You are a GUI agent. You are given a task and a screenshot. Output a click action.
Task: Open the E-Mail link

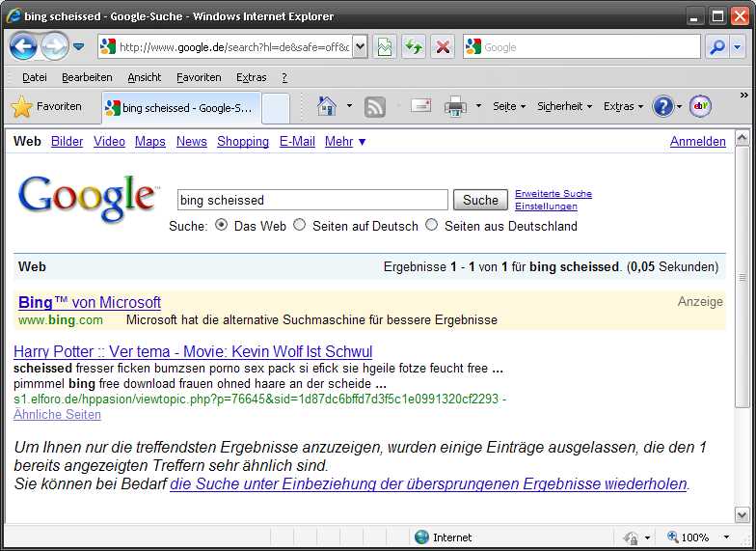pos(297,141)
